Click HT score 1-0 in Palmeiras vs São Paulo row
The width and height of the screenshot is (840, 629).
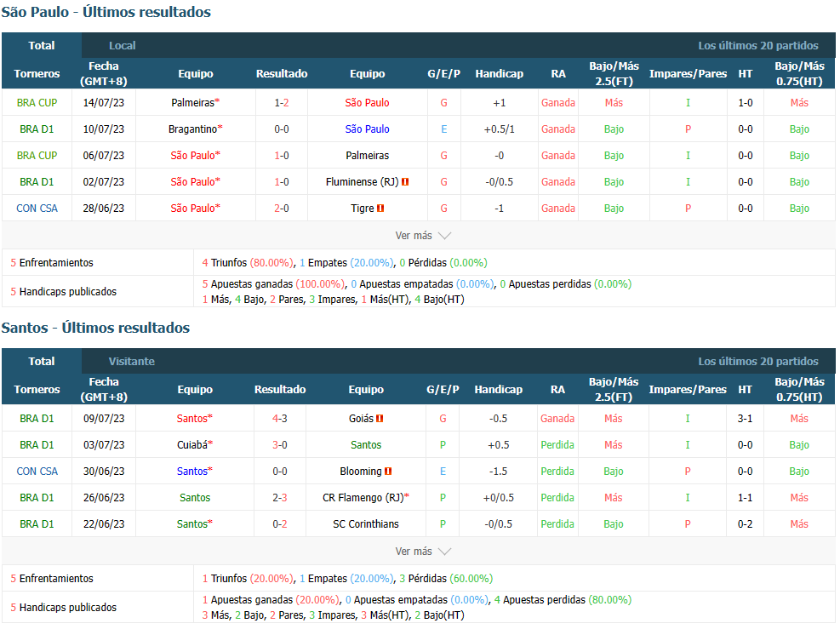point(746,102)
